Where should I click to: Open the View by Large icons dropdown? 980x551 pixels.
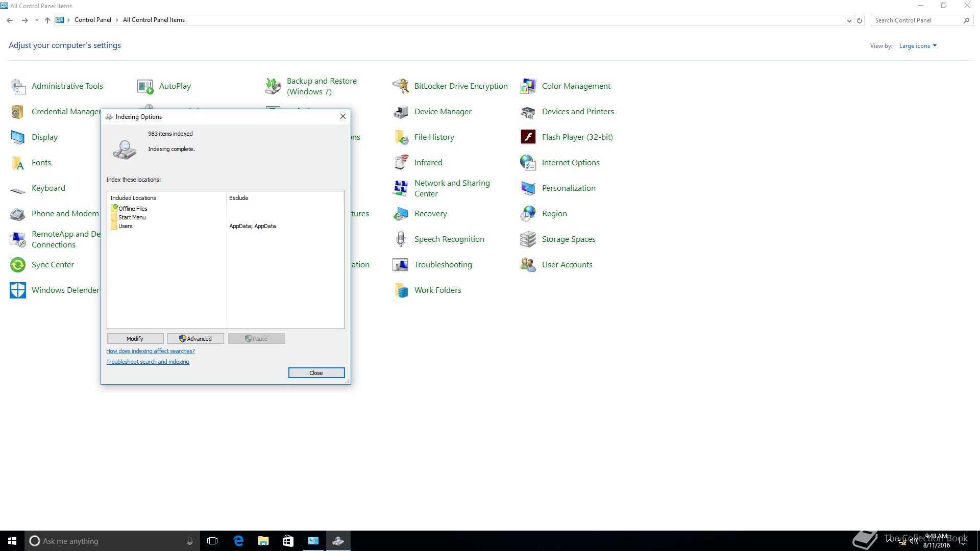[x=918, y=46]
